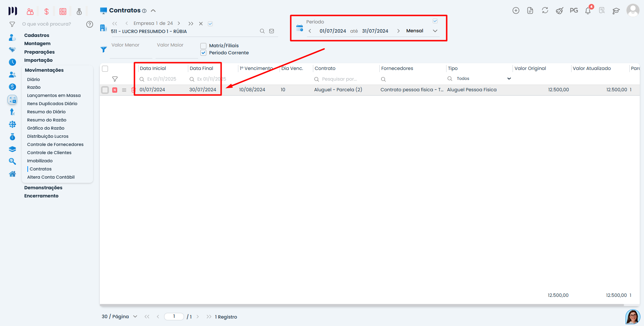644x326 pixels.
Task: Select the refresh/sync icon in the toolbar
Action: tap(545, 11)
